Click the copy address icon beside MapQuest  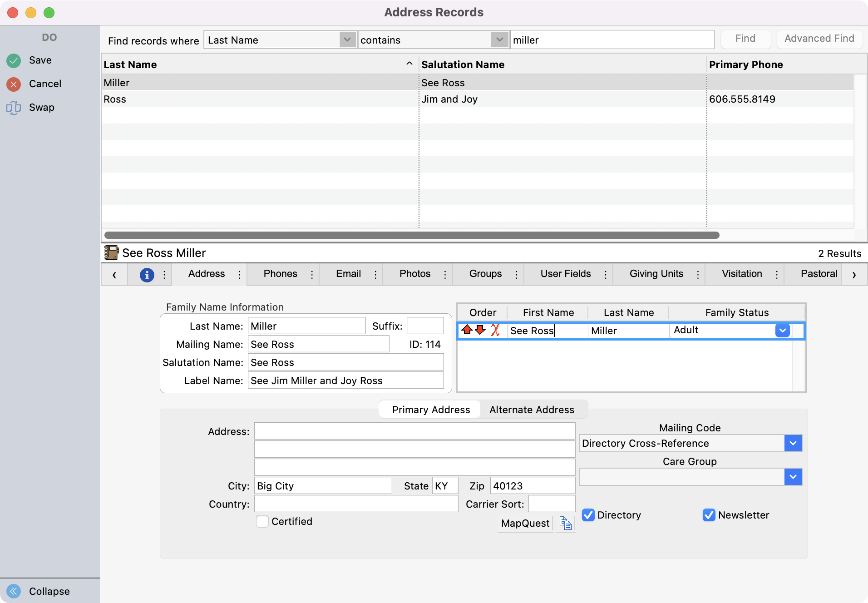565,523
